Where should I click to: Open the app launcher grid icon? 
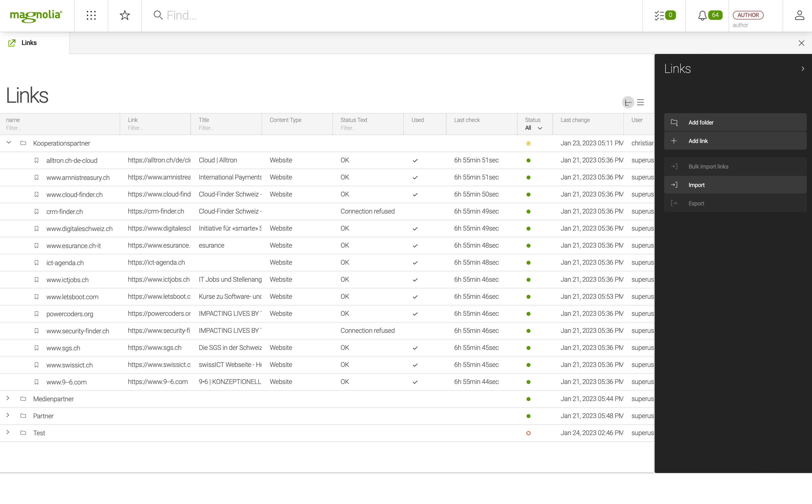[x=91, y=15]
